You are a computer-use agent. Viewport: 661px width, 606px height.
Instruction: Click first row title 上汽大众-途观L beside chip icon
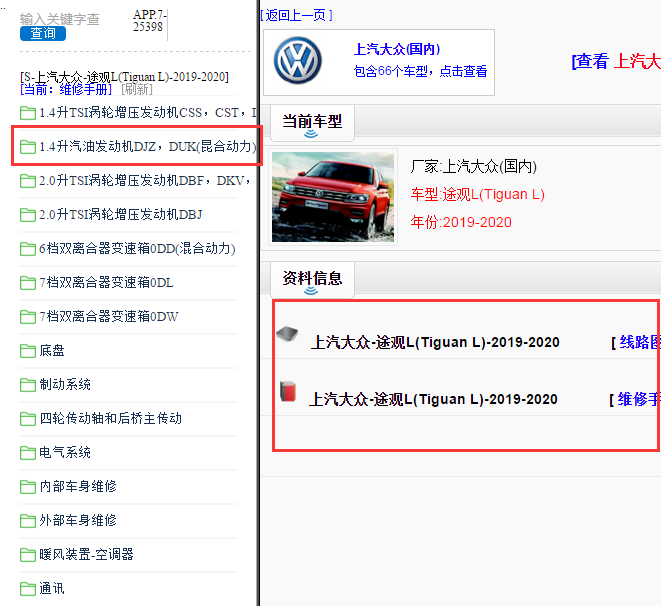click(435, 342)
